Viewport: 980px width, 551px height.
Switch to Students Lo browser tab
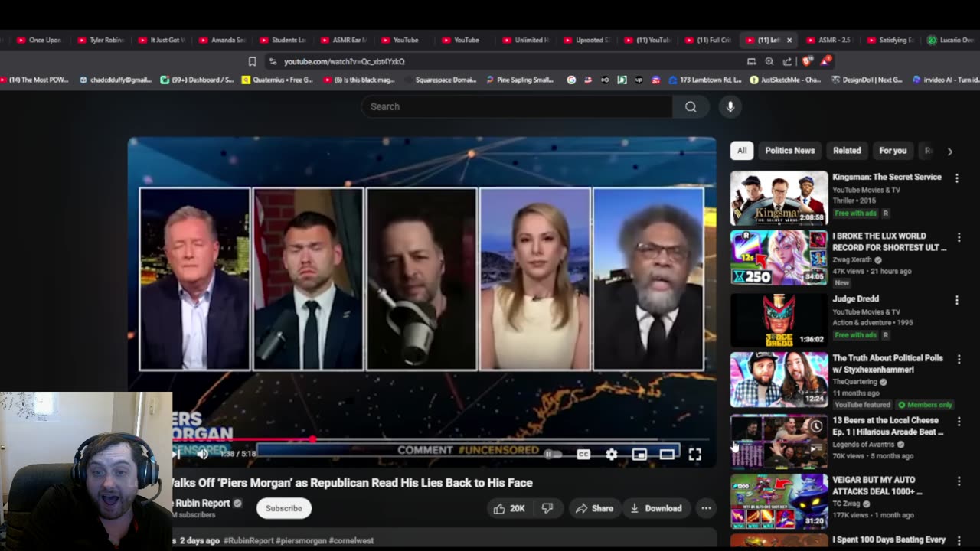pyautogui.click(x=283, y=40)
